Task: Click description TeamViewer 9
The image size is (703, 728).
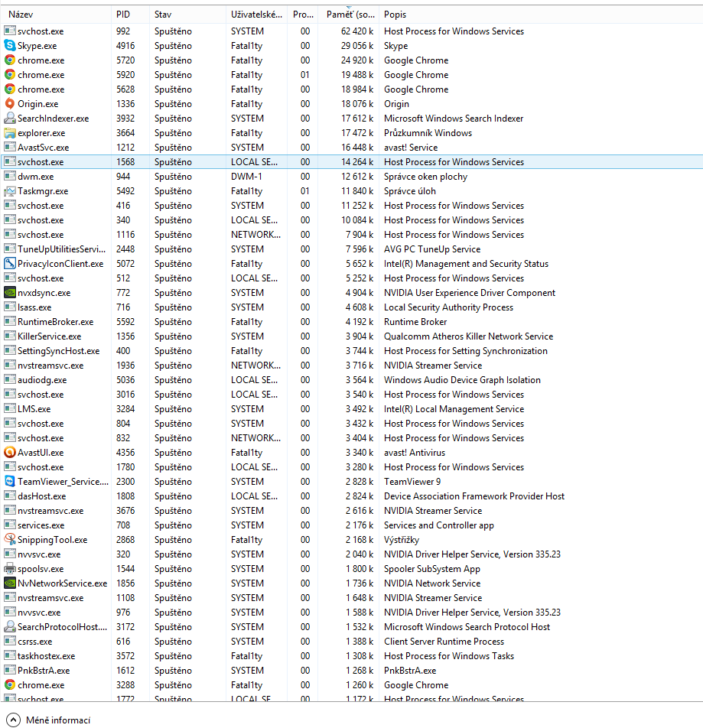Action: tap(412, 482)
